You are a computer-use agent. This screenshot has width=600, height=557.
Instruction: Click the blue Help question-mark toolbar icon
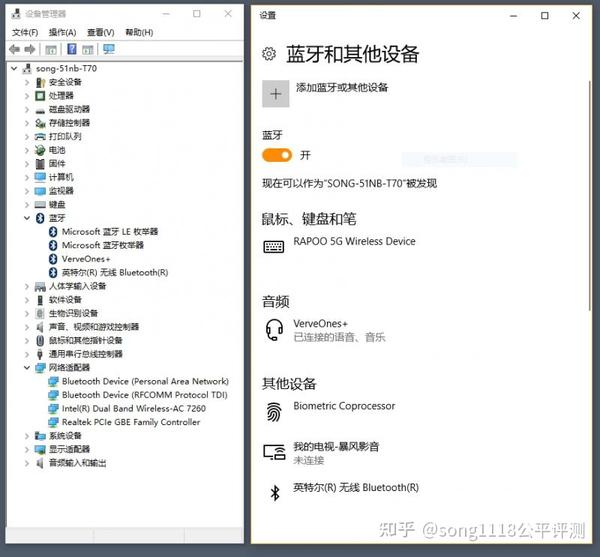pos(72,49)
